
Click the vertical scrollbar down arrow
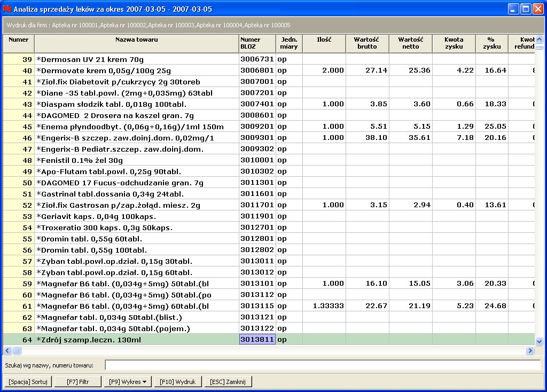click(539, 341)
